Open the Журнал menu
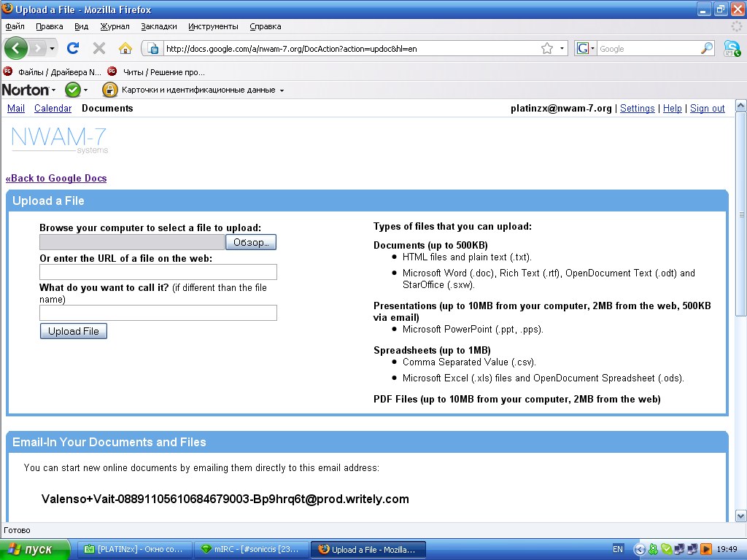747x560 pixels. tap(115, 27)
